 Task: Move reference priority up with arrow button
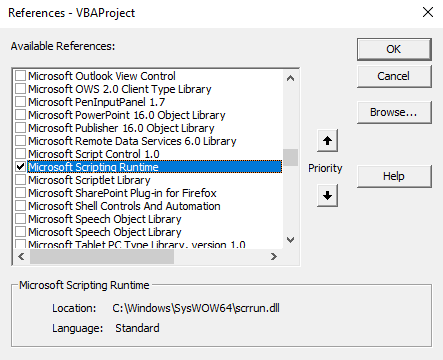pyautogui.click(x=327, y=140)
